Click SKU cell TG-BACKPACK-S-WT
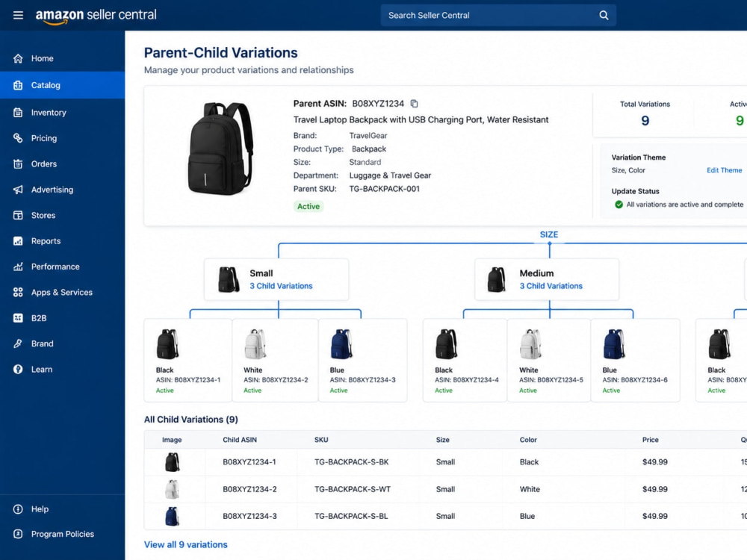This screenshot has height=560, width=747. [353, 489]
